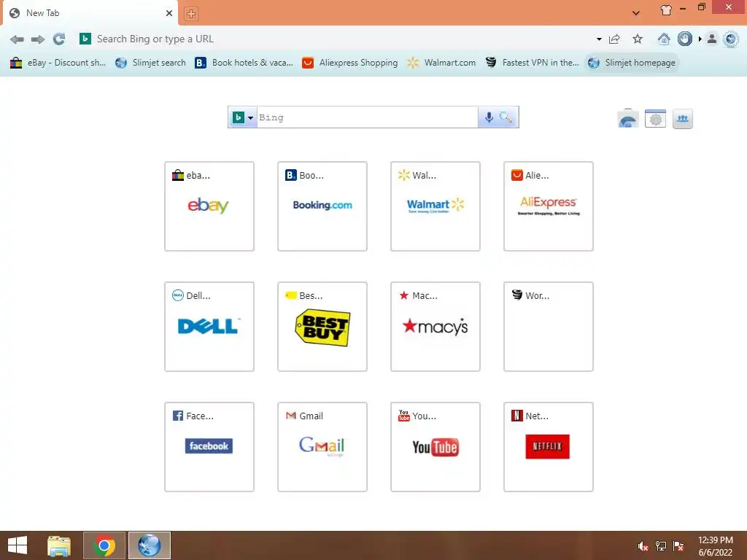
Task: Expand the tab list chevron in title bar
Action: pyautogui.click(x=635, y=13)
